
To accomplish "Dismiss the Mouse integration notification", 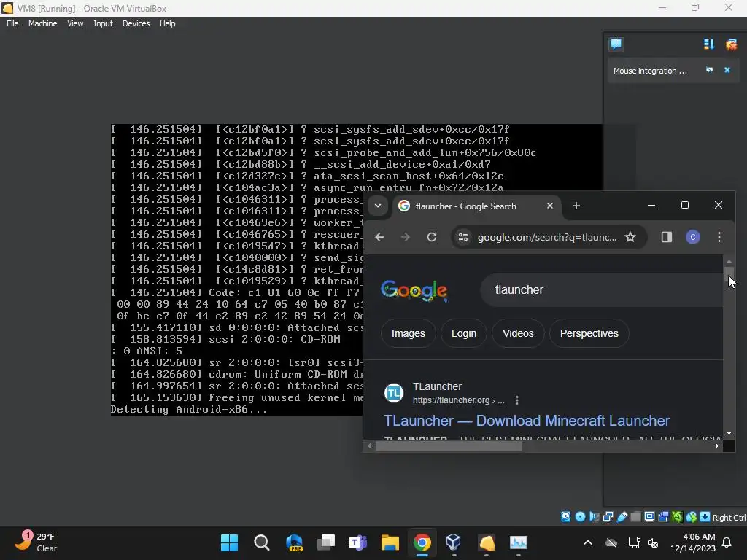I will coord(727,70).
